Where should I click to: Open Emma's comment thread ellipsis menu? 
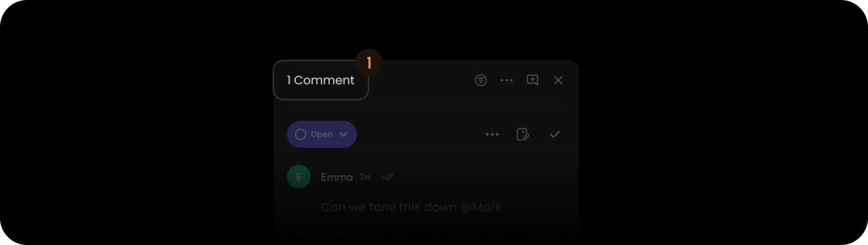click(x=492, y=135)
